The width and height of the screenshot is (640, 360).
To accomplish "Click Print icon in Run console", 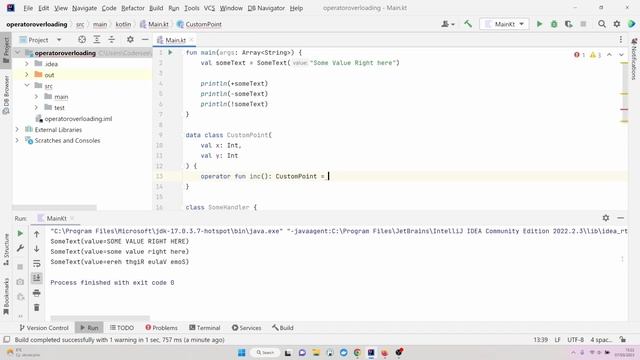I will click(x=36, y=293).
